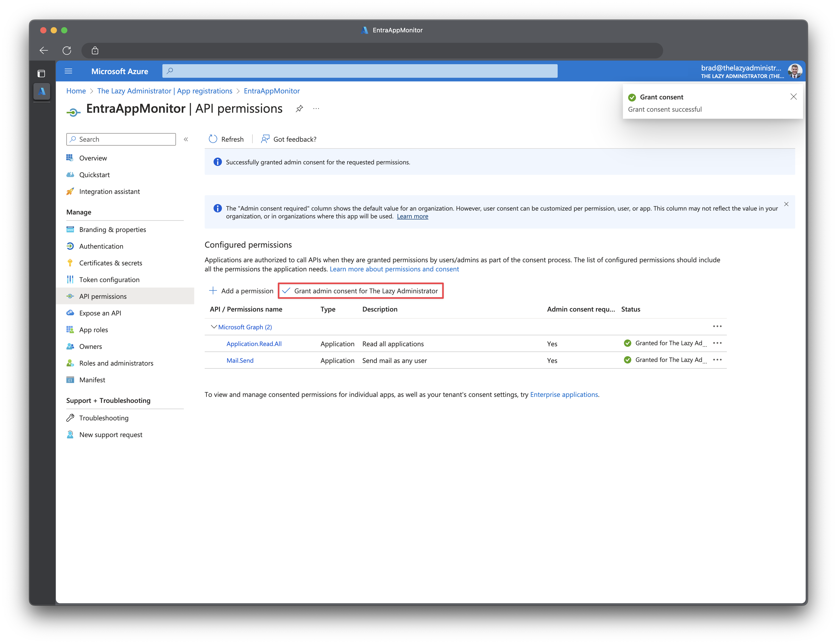The image size is (837, 644).
Task: Dismiss the Admin consent required info banner
Action: click(786, 204)
